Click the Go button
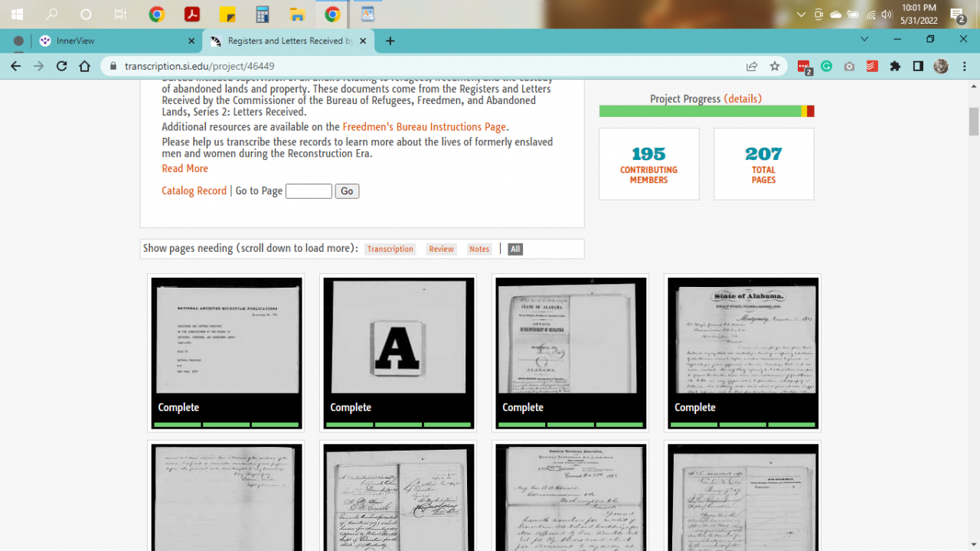Screen dimensions: 980x551 coord(347,191)
